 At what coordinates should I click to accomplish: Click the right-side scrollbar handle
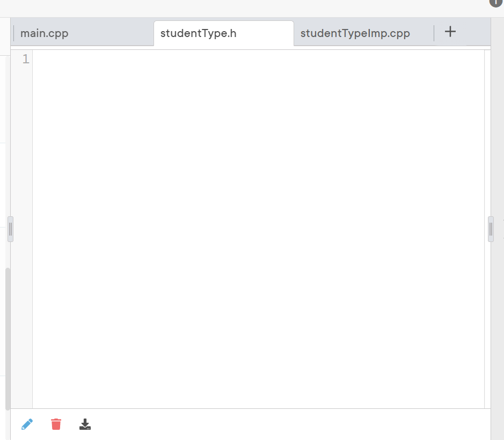(490, 229)
